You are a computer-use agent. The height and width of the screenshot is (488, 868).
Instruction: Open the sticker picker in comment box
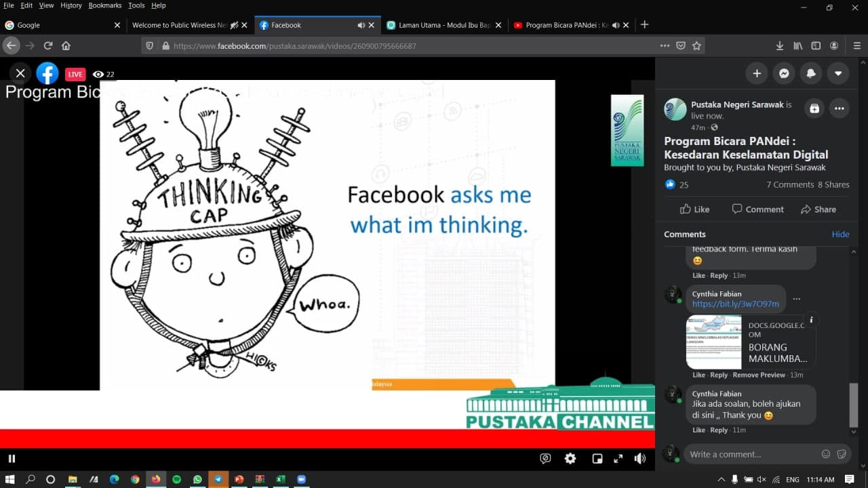click(842, 454)
